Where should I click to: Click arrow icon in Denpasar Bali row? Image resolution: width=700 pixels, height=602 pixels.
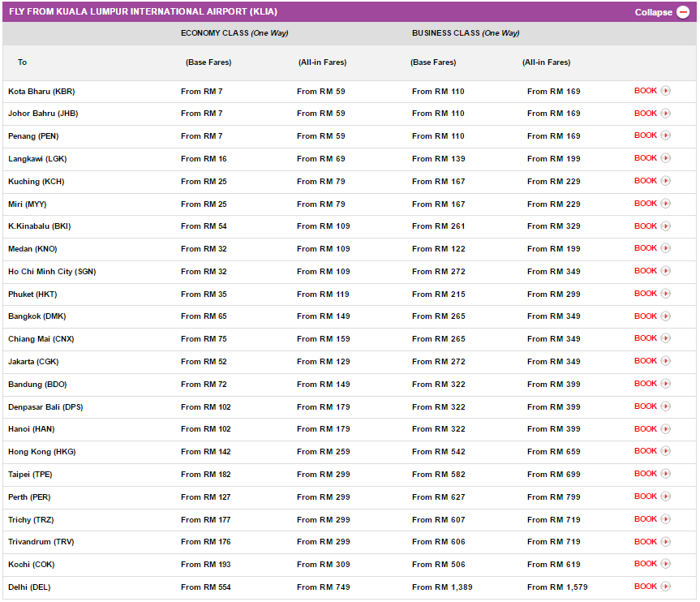666,406
